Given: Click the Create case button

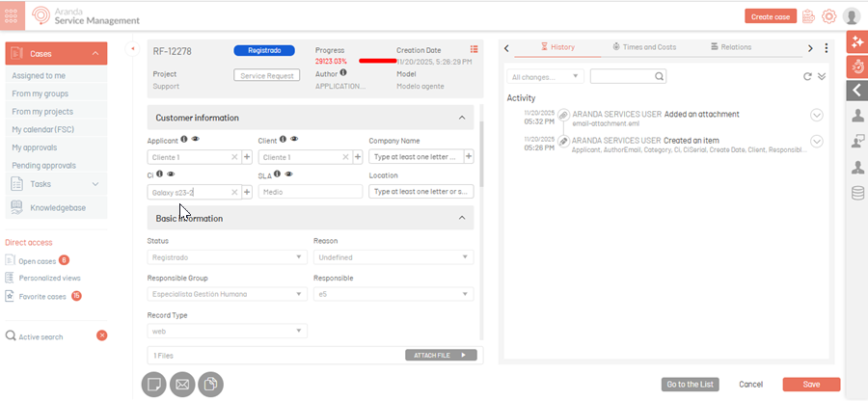Looking at the screenshot, I should (x=771, y=16).
